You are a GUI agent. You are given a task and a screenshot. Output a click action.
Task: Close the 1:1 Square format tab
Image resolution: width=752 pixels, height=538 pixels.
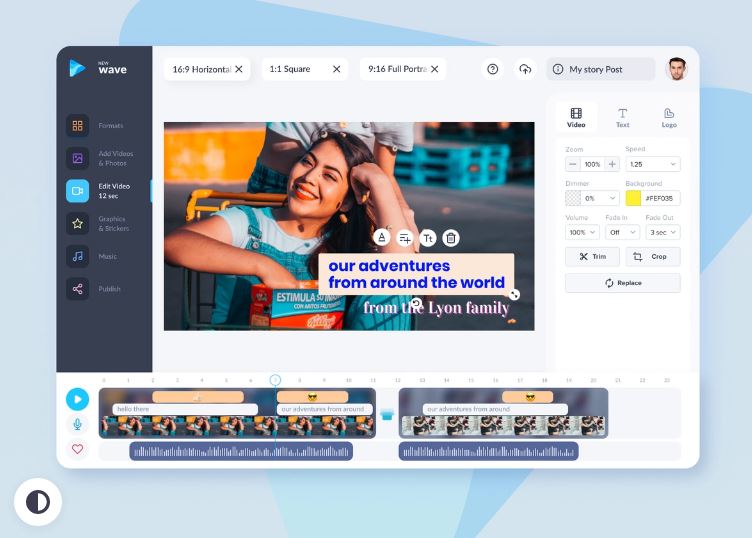337,69
